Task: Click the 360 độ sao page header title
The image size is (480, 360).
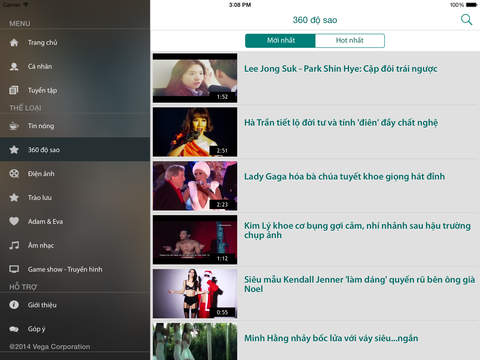Action: pos(315,20)
